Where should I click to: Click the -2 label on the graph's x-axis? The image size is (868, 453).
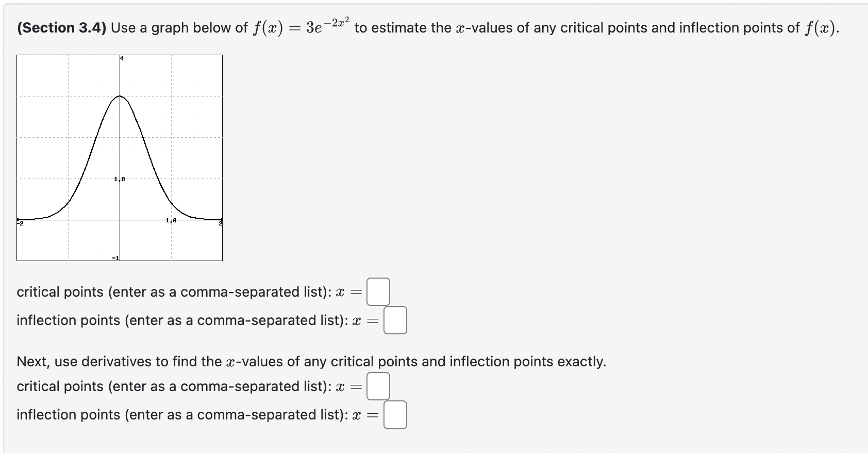point(20,223)
